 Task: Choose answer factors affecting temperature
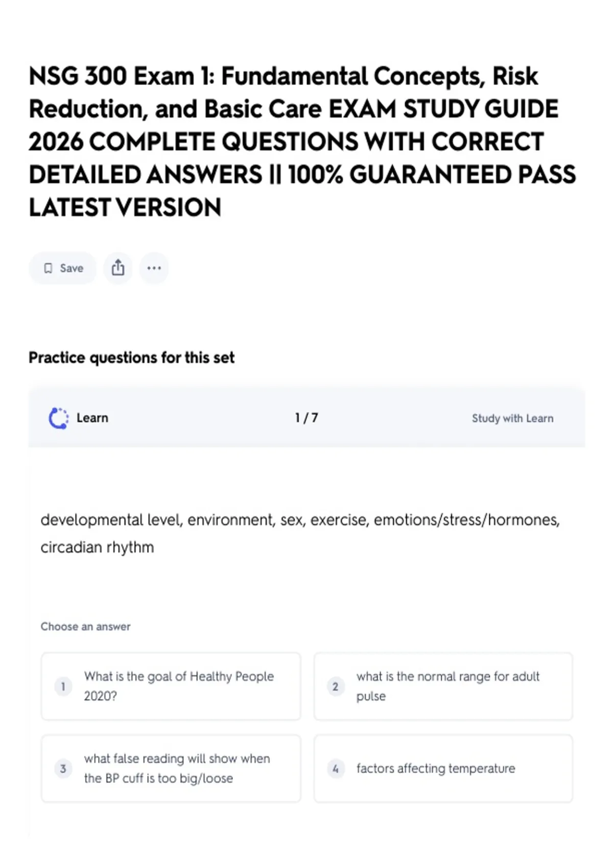pyautogui.click(x=443, y=768)
